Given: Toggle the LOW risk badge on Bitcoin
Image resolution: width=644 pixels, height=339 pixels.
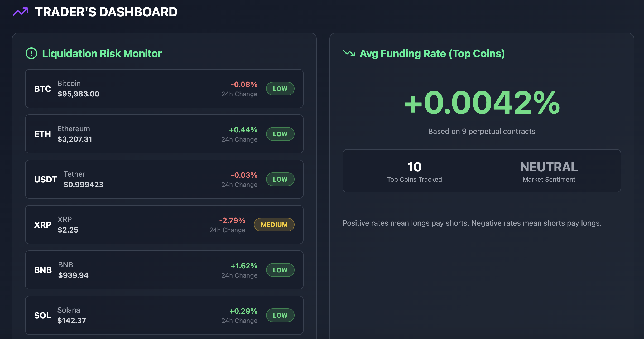Looking at the screenshot, I should pyautogui.click(x=280, y=89).
